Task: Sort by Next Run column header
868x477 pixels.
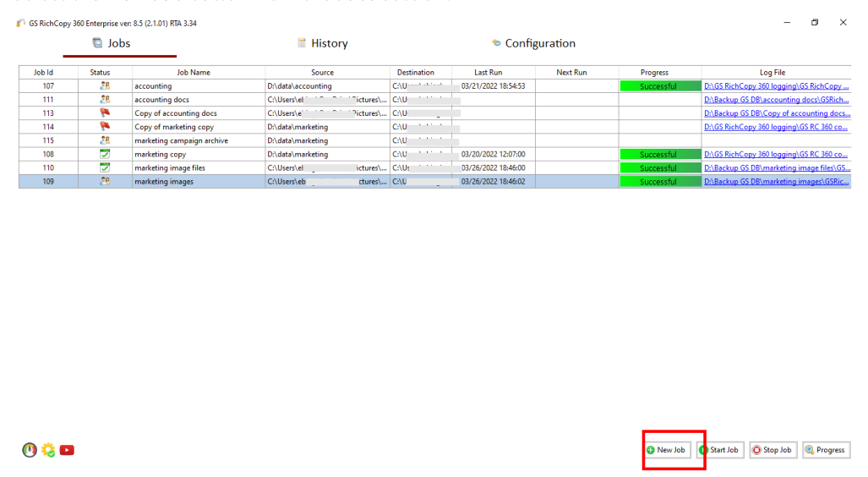Action: coord(576,72)
